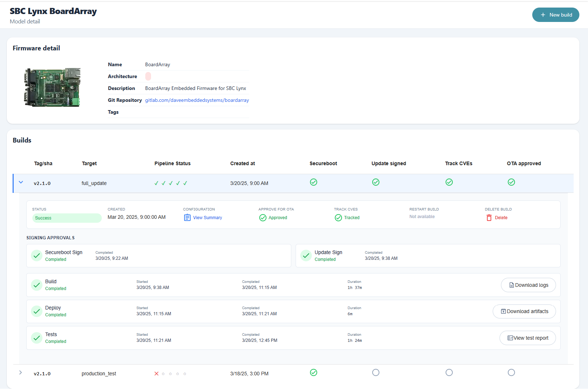Click the pink Architecture color badge
Screen dimensions: 588x389
coord(148,76)
